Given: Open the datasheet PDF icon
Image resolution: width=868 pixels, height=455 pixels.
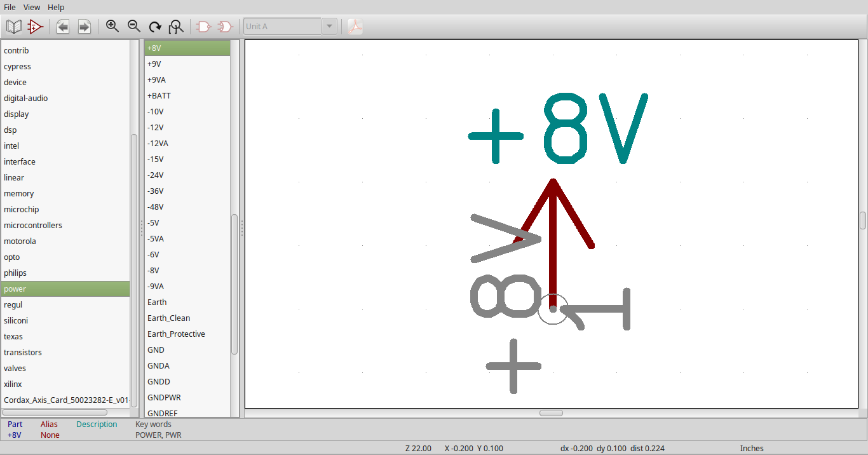Looking at the screenshot, I should [355, 27].
